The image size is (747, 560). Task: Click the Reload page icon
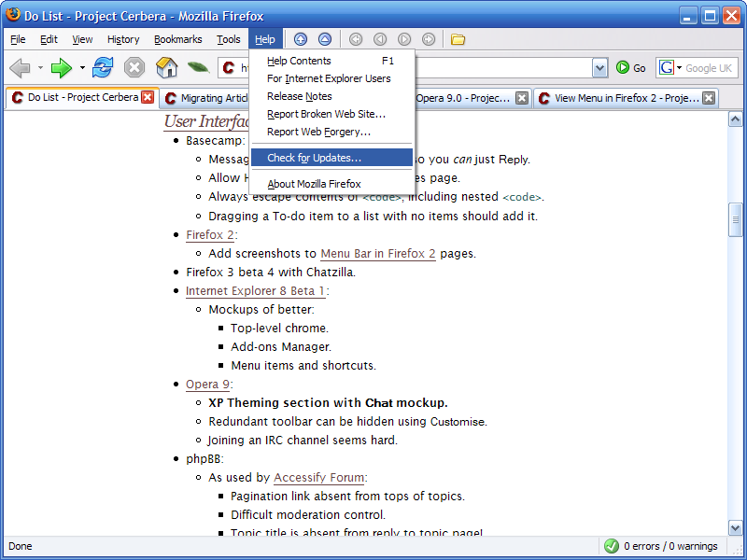[x=103, y=67]
